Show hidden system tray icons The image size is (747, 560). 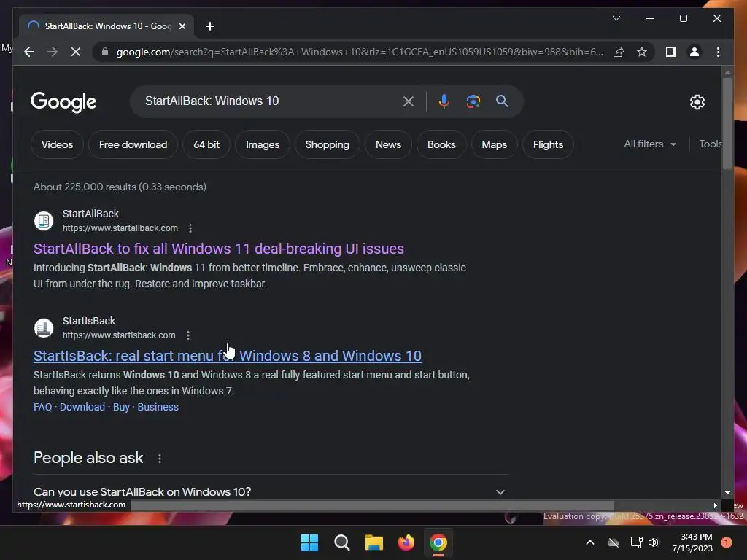pos(589,542)
